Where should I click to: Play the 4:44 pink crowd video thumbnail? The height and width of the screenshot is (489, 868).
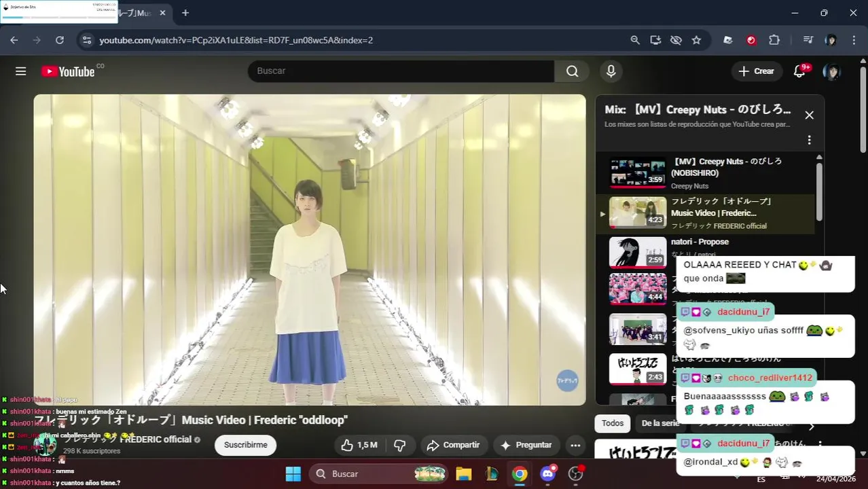pyautogui.click(x=638, y=289)
